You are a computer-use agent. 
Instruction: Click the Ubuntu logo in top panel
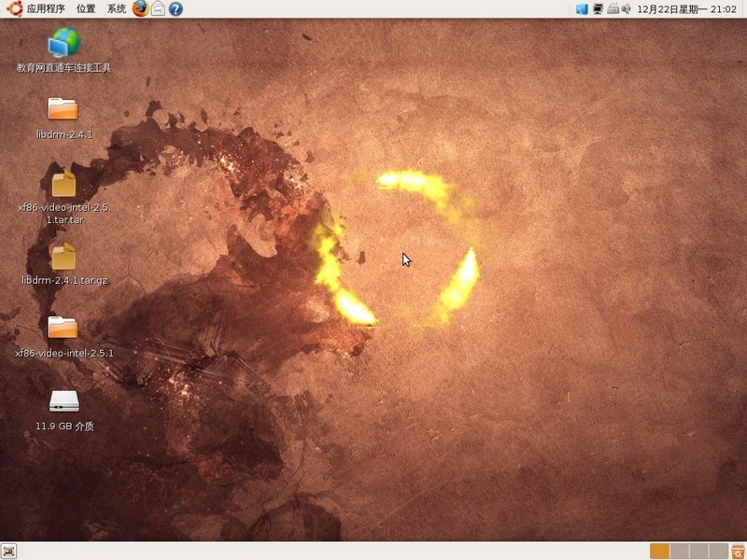point(14,8)
